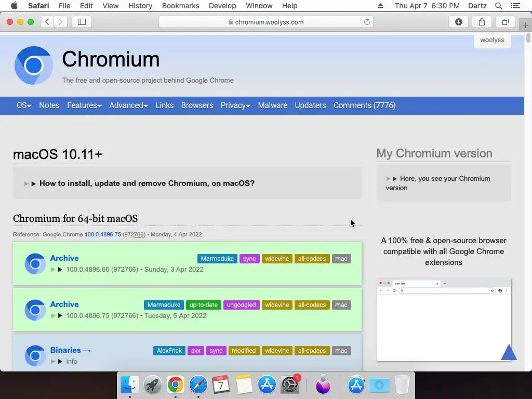Click the woolyss tab at top right
This screenshot has height=399, width=532.
493,40
